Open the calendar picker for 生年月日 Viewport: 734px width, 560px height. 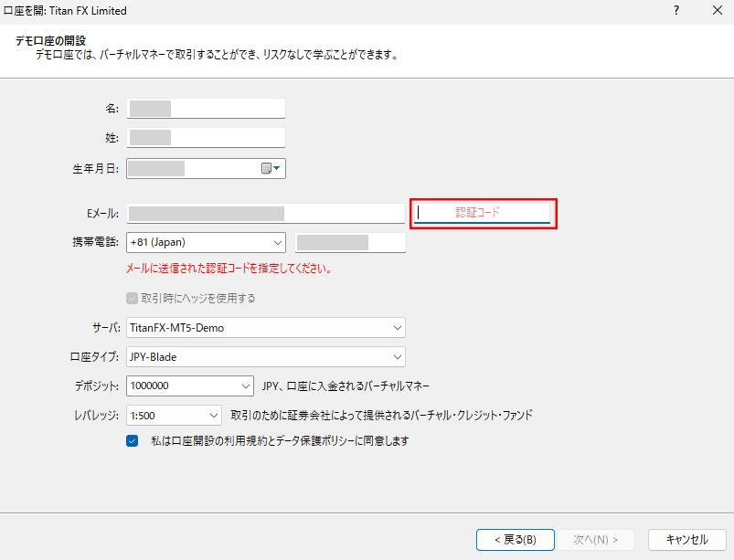tap(271, 168)
